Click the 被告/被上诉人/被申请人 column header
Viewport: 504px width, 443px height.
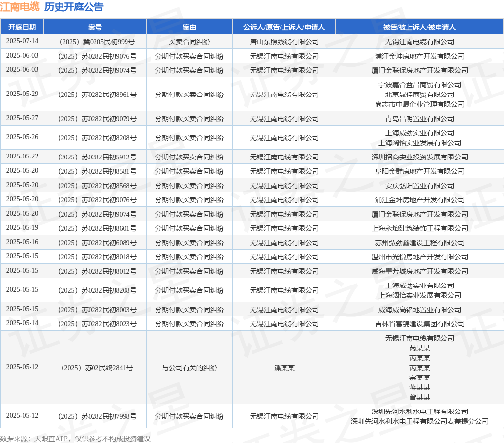coord(419,27)
